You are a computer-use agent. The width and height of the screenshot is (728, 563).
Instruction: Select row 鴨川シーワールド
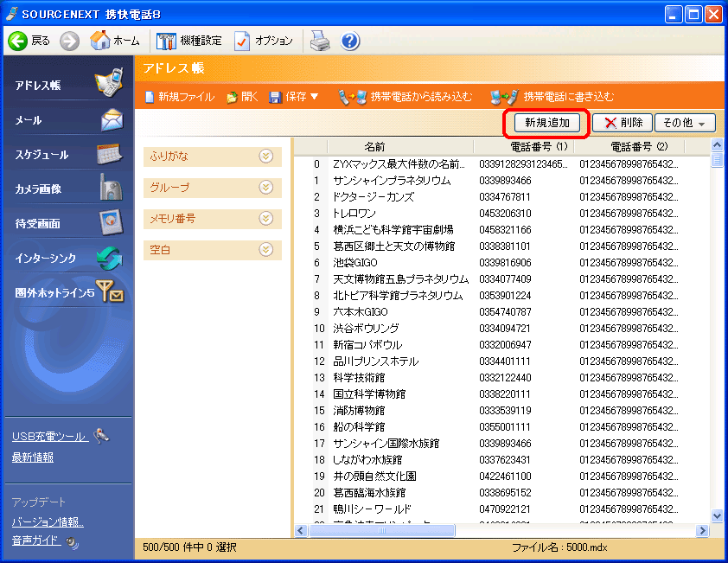click(x=501, y=509)
